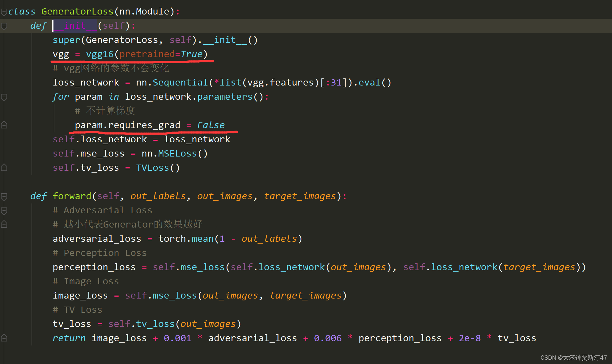The width and height of the screenshot is (612, 364).
Task: Collapse the forward method fold marker
Action: 4,197
